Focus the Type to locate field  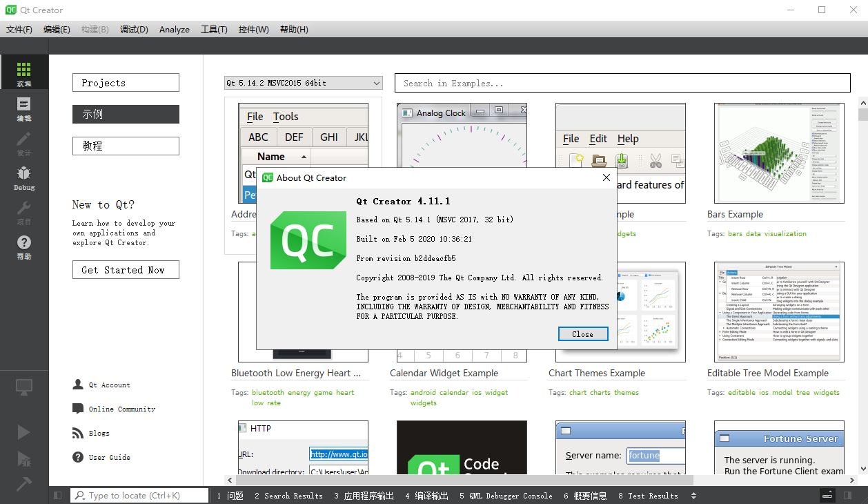coord(140,496)
